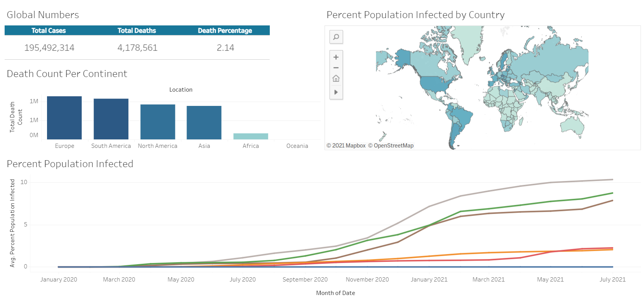Zoom in on the map
644x300 pixels.
coord(336,57)
